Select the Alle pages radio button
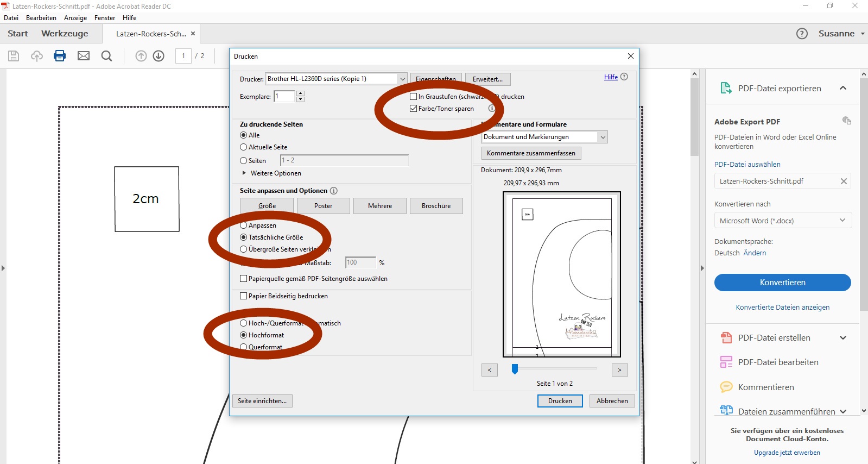The image size is (868, 464). pos(243,135)
